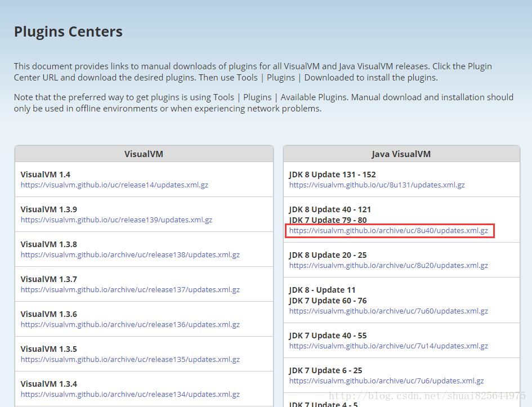Click the 'VisualVM 1.3.4' title text
The image size is (532, 407).
(x=49, y=384)
